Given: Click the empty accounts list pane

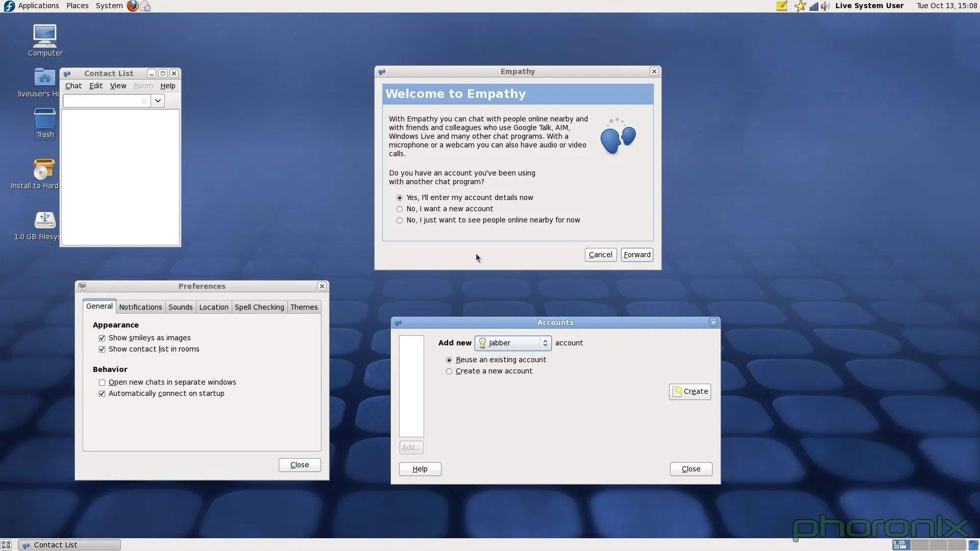Looking at the screenshot, I should point(411,386).
